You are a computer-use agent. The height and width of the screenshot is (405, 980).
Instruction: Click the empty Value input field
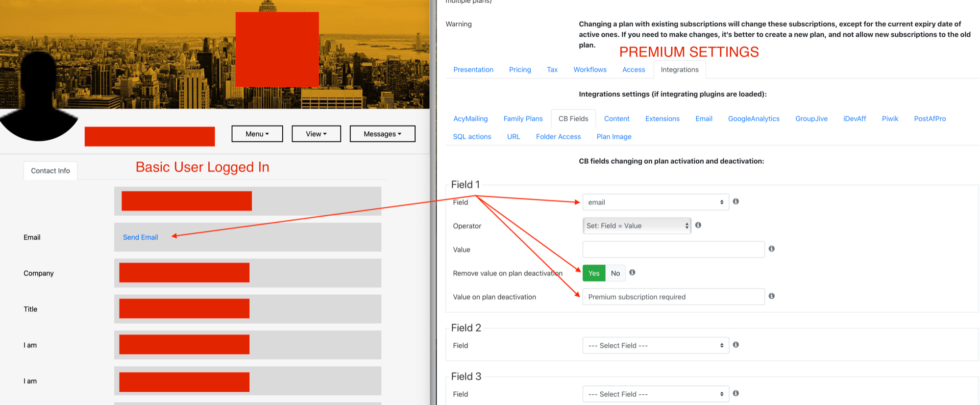click(673, 249)
